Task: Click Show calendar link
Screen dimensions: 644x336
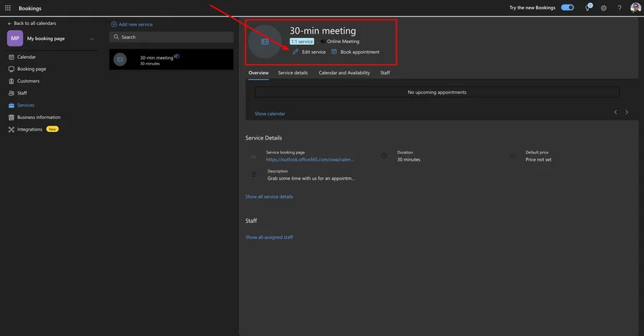Action: pyautogui.click(x=270, y=114)
